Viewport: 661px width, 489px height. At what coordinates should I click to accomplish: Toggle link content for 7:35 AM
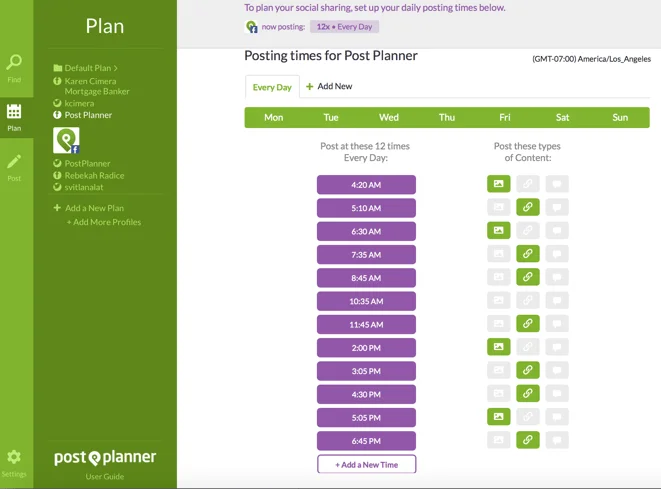pyautogui.click(x=528, y=254)
